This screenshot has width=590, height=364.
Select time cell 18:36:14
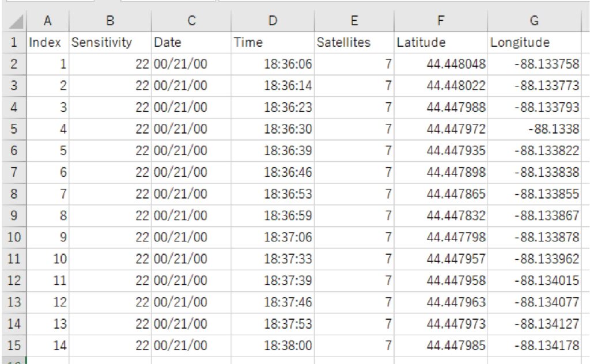tap(273, 86)
